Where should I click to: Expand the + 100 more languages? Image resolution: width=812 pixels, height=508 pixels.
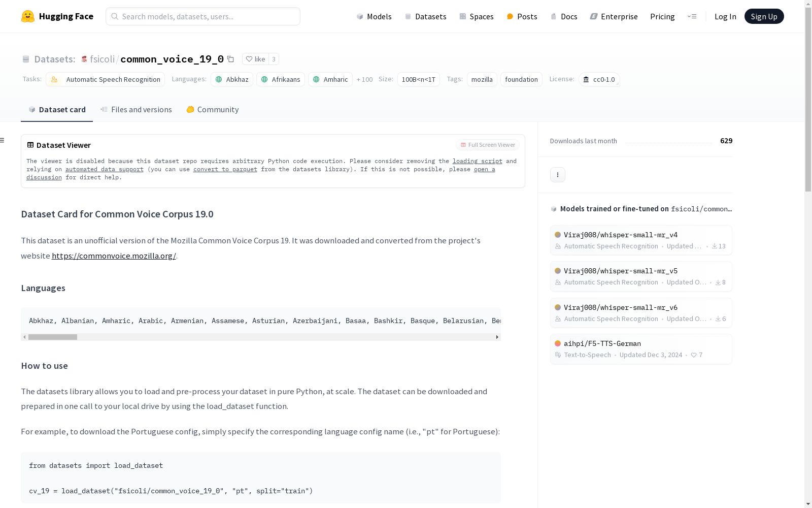tap(364, 79)
